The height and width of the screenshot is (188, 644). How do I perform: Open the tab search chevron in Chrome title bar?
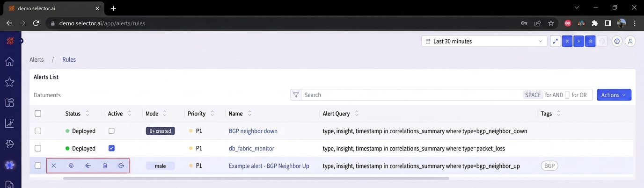coord(577,7)
